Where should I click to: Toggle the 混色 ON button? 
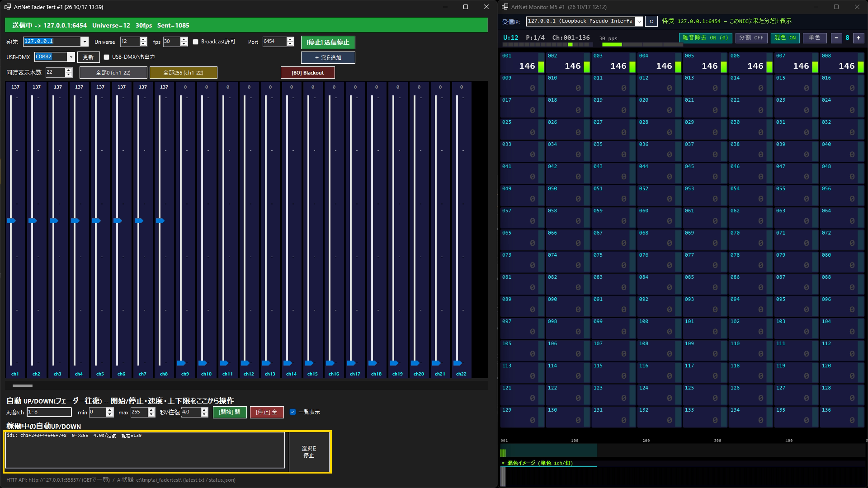tap(785, 38)
